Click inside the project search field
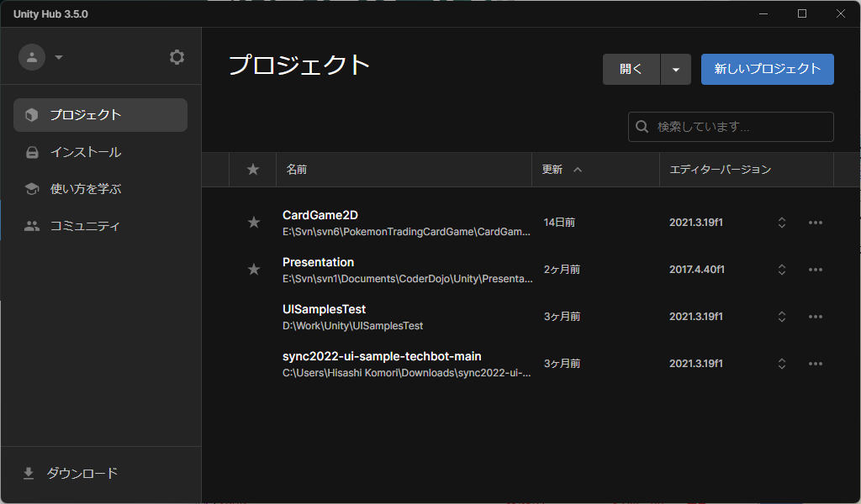The height and width of the screenshot is (504, 861). (731, 126)
